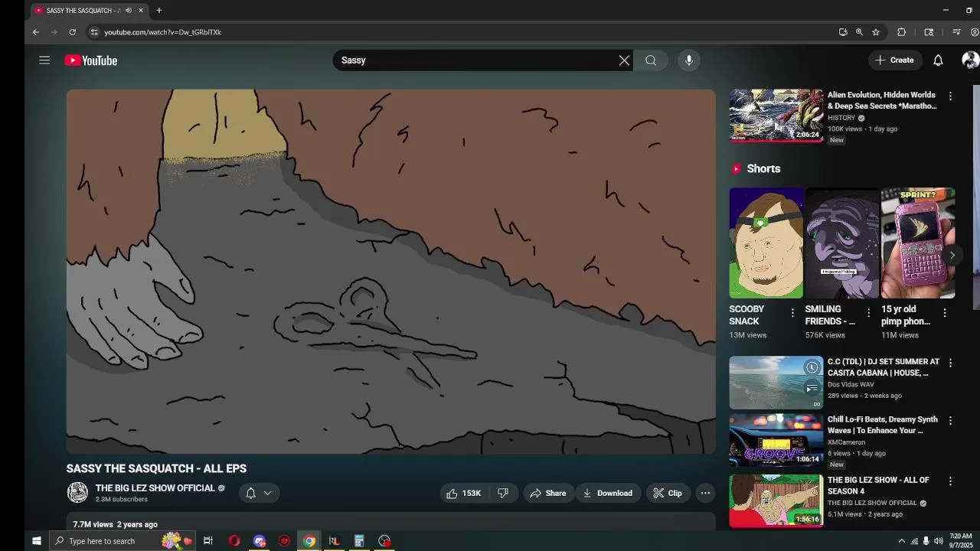Open Chrome media controls icon
Image resolution: width=980 pixels, height=551 pixels.
point(956,32)
